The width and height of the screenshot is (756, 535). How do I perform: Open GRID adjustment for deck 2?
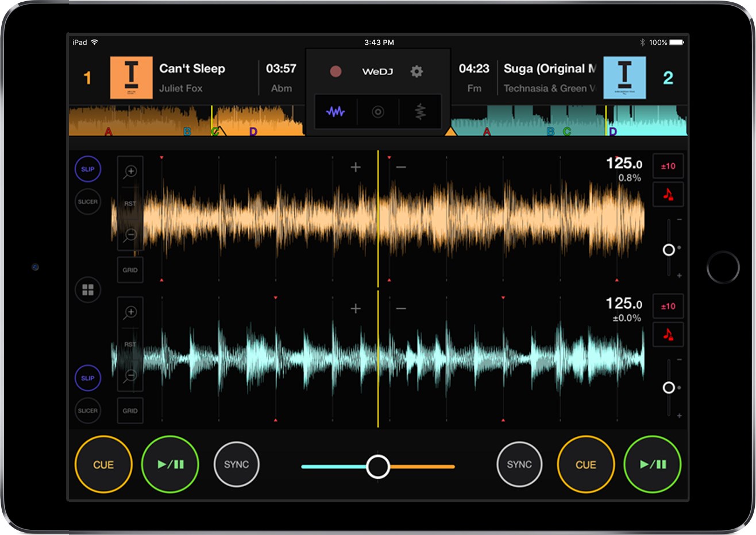[130, 410]
